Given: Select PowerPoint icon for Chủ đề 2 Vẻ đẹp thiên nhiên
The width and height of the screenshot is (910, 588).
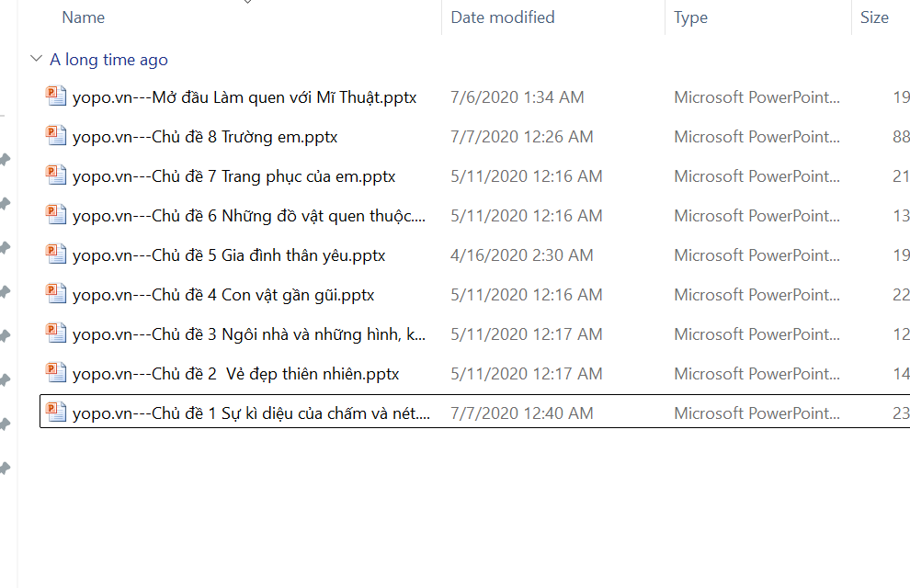Looking at the screenshot, I should point(57,373).
